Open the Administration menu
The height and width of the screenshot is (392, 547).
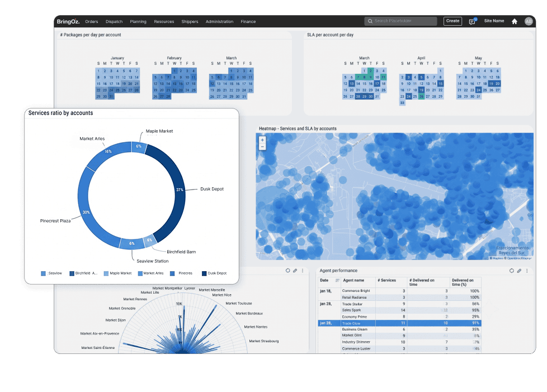[x=219, y=22]
